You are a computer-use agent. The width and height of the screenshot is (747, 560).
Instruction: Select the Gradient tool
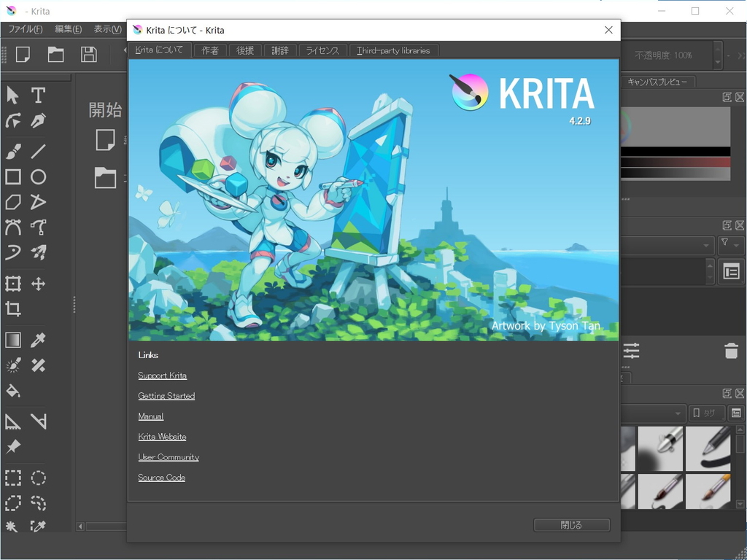tap(12, 339)
